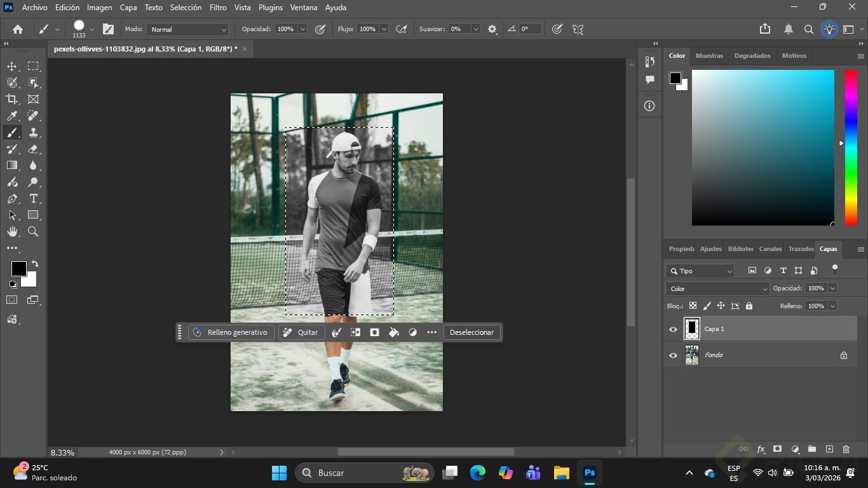Click the Relleno generativo button
Image resolution: width=868 pixels, height=488 pixels.
coord(231,332)
